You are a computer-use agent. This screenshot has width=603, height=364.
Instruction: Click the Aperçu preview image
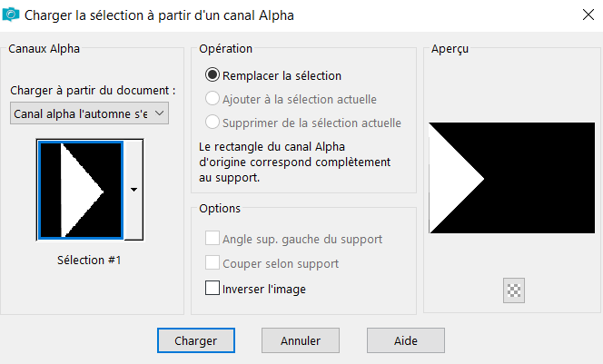tap(512, 178)
